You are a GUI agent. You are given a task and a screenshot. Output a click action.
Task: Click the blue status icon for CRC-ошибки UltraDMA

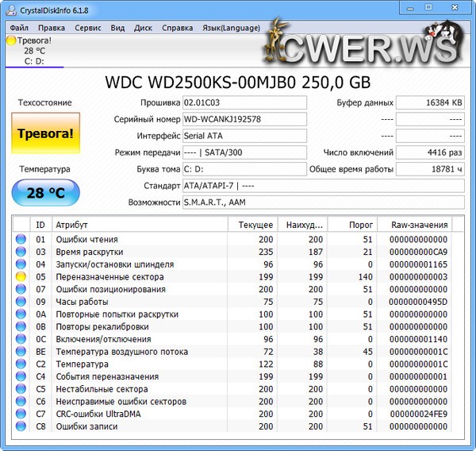click(21, 414)
